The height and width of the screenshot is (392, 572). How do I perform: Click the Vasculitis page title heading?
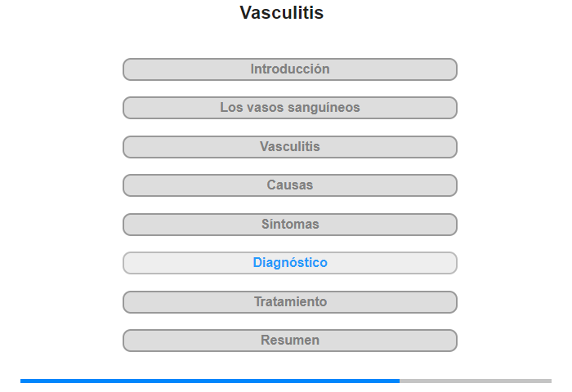click(x=282, y=12)
